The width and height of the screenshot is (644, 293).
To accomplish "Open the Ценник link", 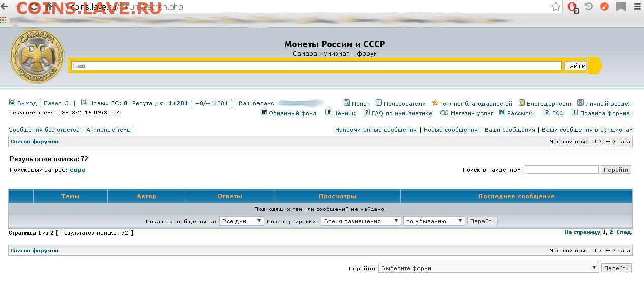I will [344, 113].
